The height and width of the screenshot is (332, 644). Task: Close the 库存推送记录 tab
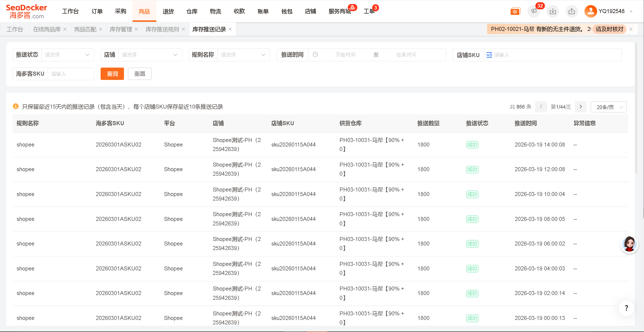point(230,29)
